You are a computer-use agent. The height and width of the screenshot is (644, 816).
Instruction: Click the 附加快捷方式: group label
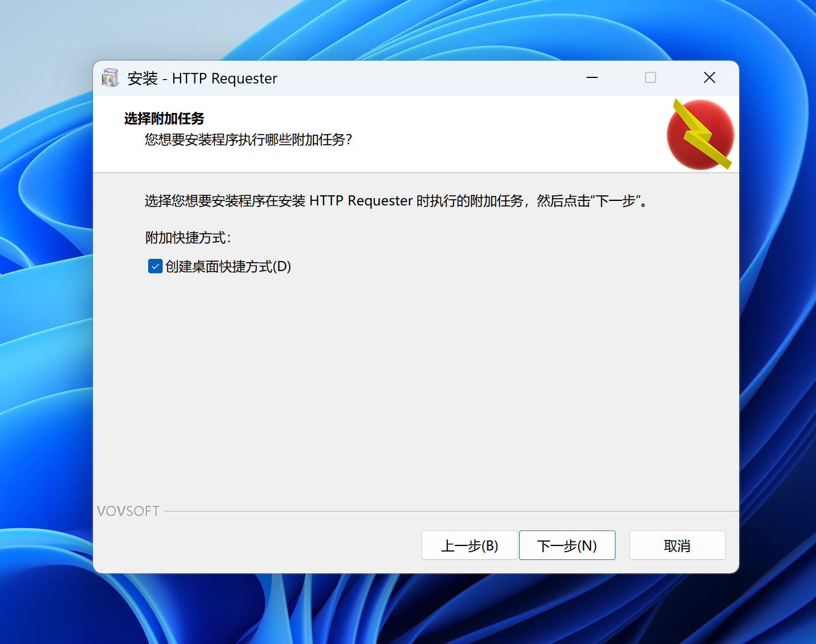coord(188,238)
